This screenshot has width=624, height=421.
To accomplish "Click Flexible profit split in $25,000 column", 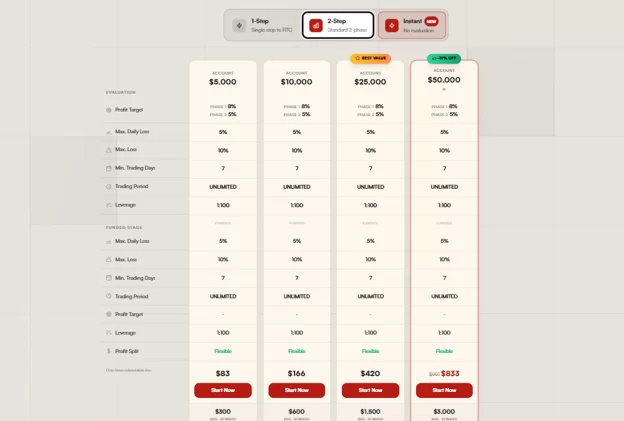I will point(370,351).
